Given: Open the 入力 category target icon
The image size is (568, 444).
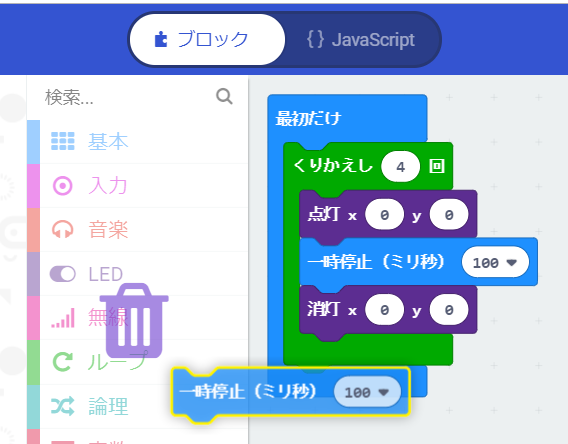Looking at the screenshot, I should tap(63, 186).
